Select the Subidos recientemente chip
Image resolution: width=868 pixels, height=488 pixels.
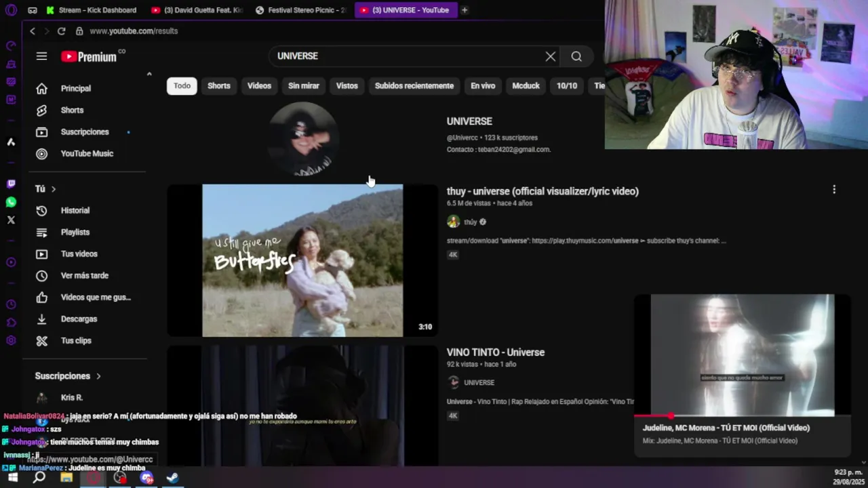(414, 85)
